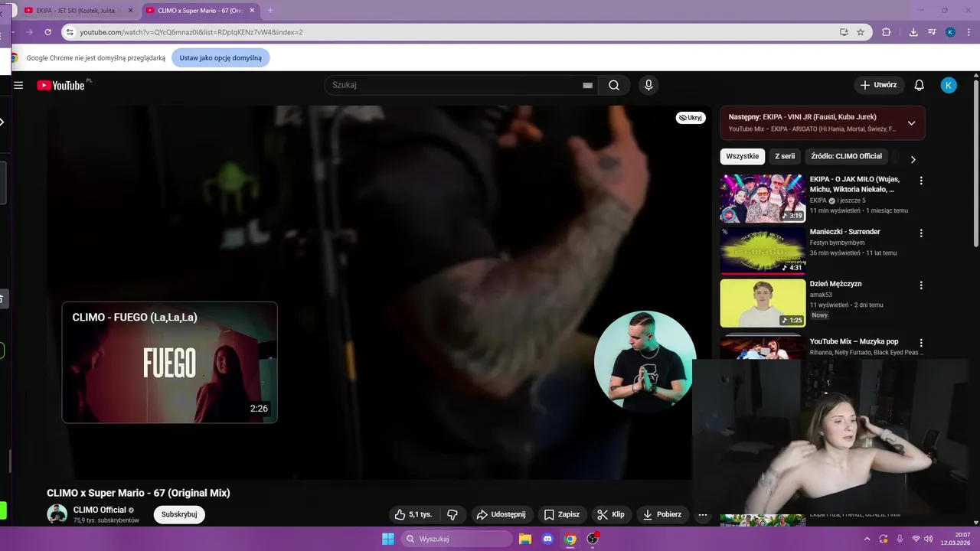The height and width of the screenshot is (551, 980).
Task: Expand the Następny playlist panel
Action: click(x=911, y=123)
